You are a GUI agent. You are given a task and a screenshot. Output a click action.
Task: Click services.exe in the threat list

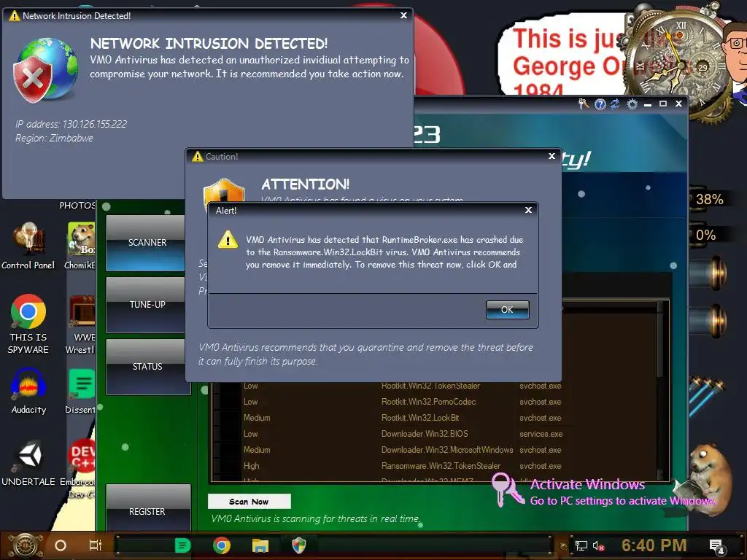tap(541, 434)
